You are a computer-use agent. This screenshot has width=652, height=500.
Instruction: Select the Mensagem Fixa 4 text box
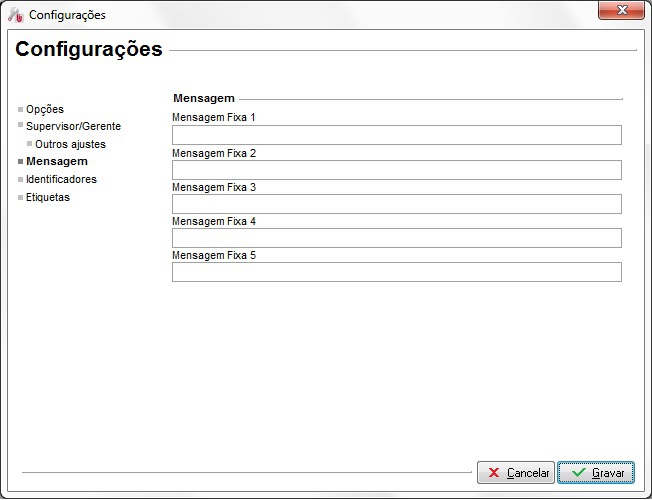pyautogui.click(x=396, y=238)
